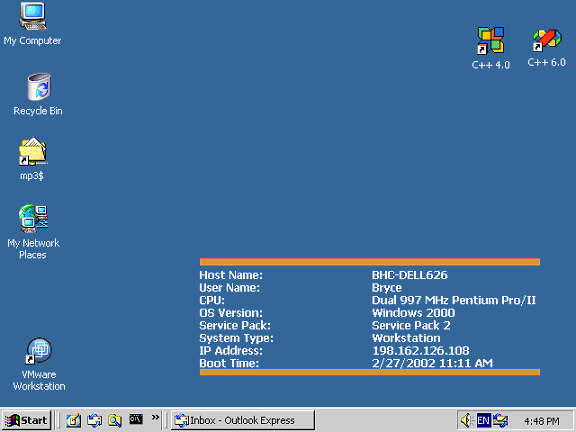The height and width of the screenshot is (432, 576).
Task: Click the magnifier folder Quick Launch icon
Action: (x=115, y=420)
